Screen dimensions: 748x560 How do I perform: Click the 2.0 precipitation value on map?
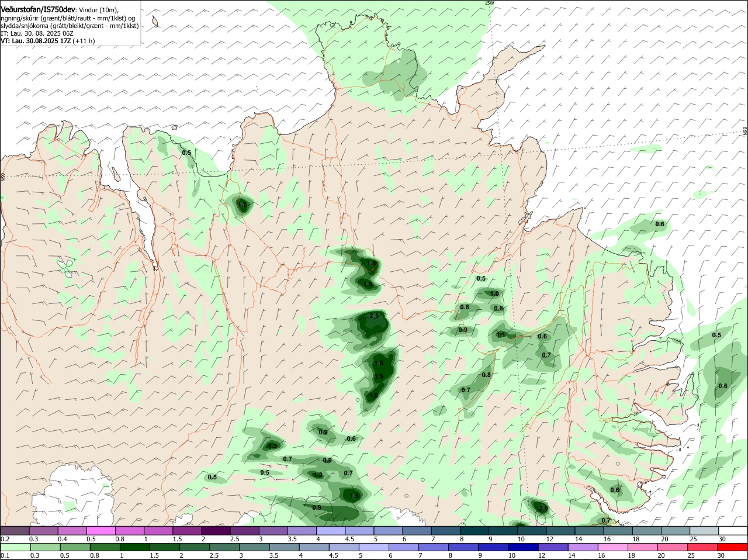(543, 509)
